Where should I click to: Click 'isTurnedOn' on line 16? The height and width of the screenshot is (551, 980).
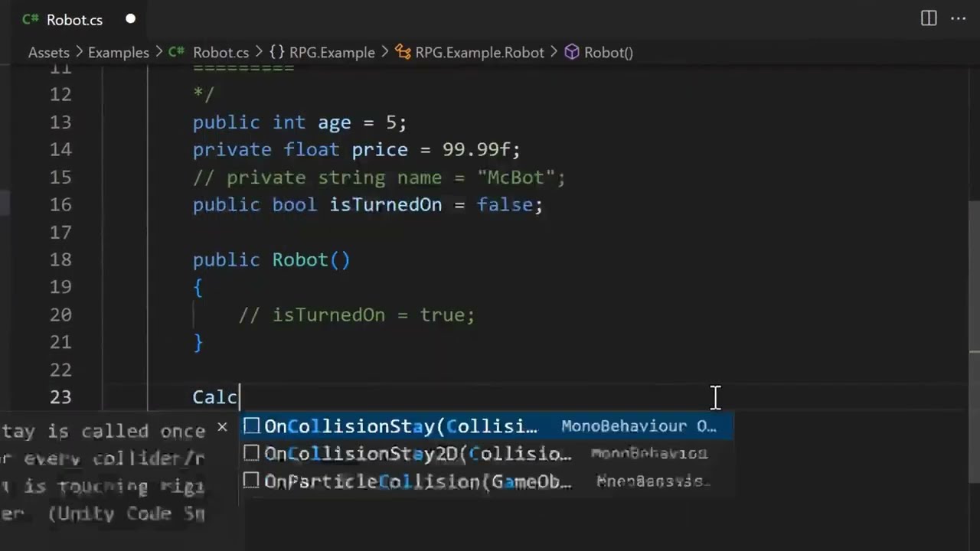point(386,205)
